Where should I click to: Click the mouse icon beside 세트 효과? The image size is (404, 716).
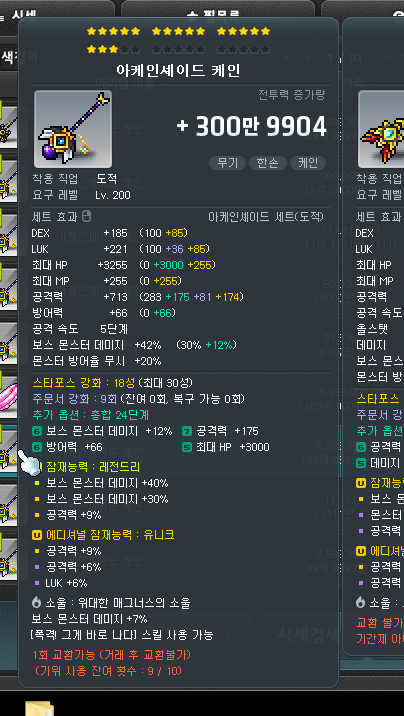point(86,216)
